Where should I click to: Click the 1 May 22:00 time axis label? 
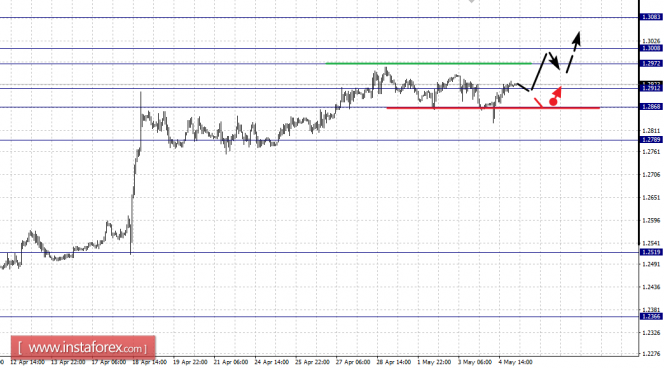(434, 362)
